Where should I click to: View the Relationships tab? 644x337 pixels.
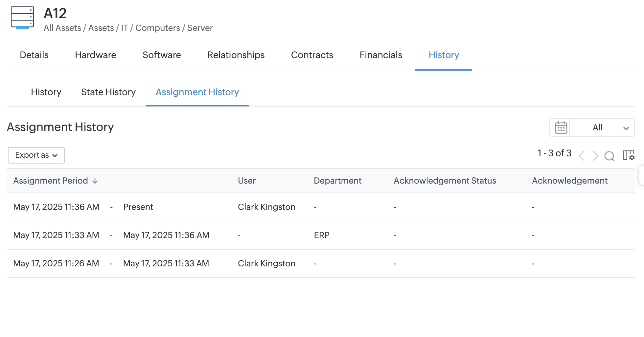tap(236, 55)
